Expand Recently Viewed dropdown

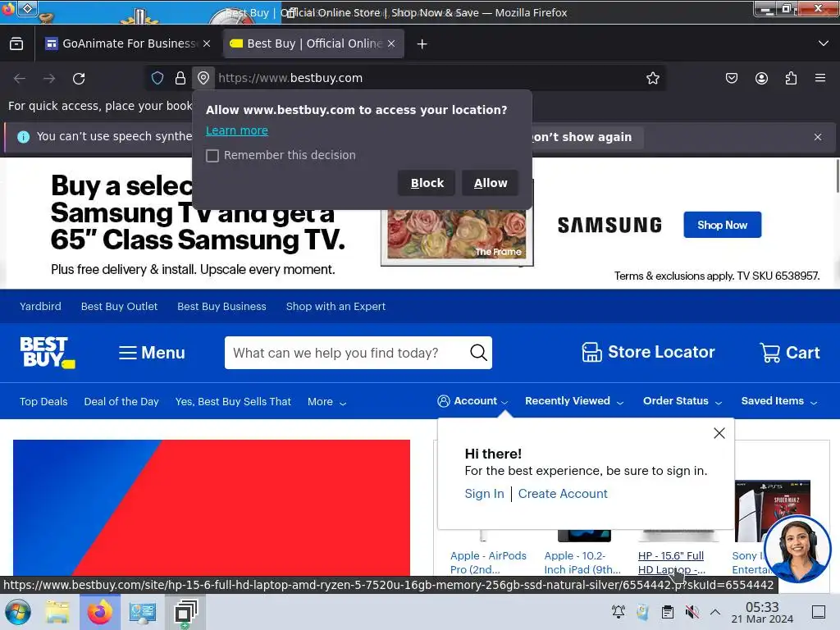point(574,400)
